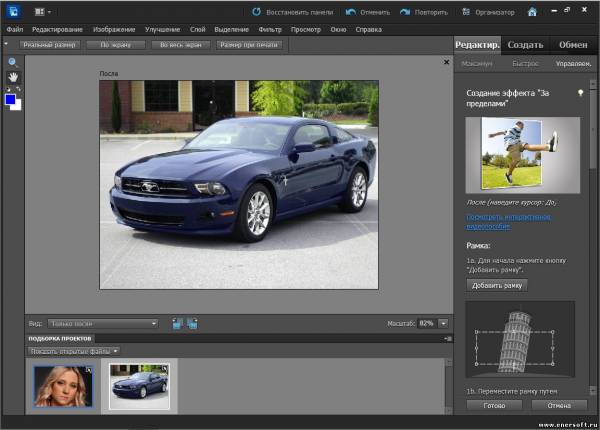Click the Во весь экран button

coord(181,45)
